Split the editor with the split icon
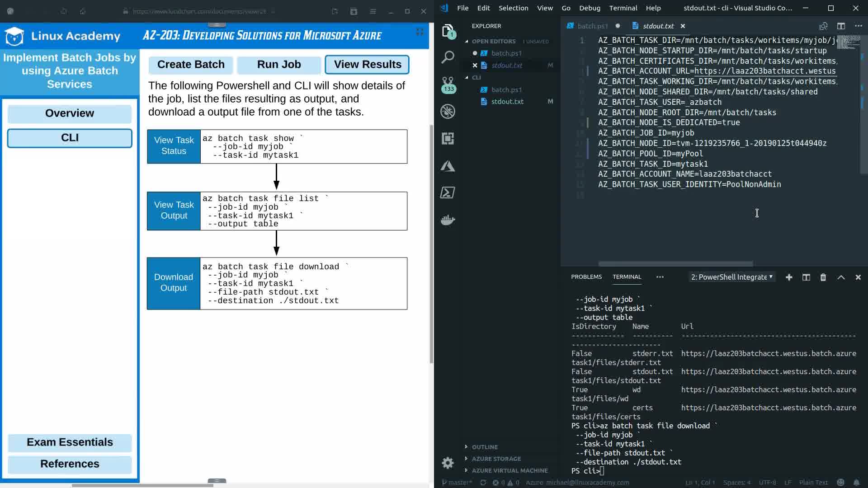Image resolution: width=868 pixels, height=488 pixels. tap(841, 26)
